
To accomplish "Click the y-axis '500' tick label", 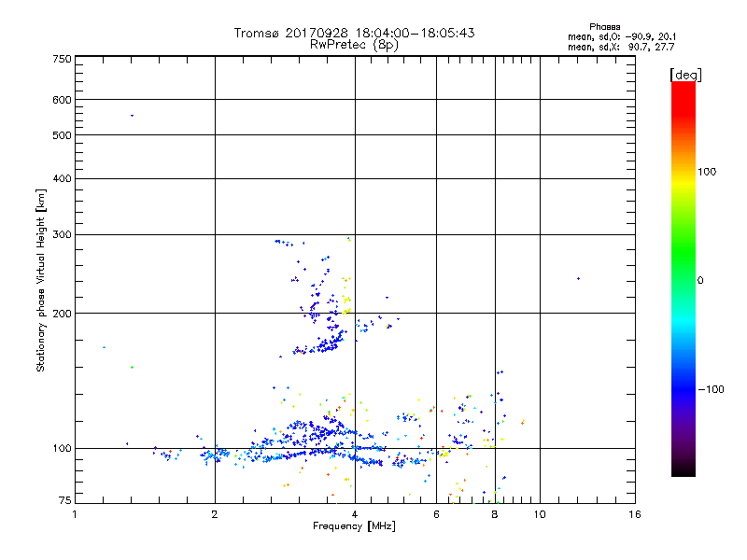I will [x=62, y=135].
